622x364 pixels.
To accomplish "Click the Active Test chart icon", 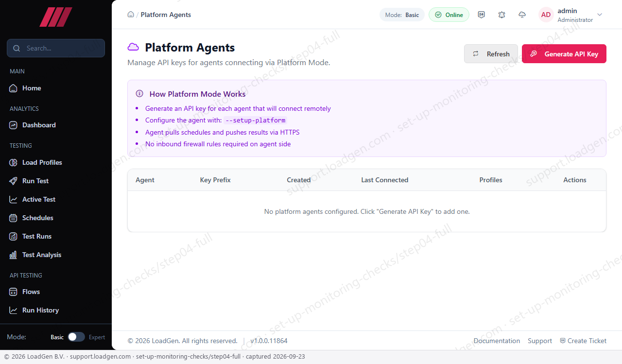I will tap(14, 199).
